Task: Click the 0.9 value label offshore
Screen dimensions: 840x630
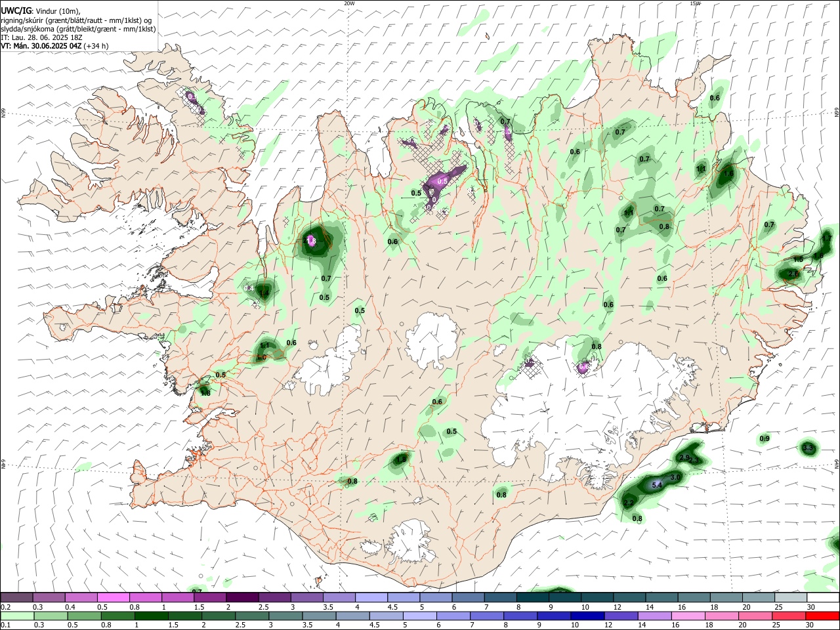Action: click(x=765, y=438)
